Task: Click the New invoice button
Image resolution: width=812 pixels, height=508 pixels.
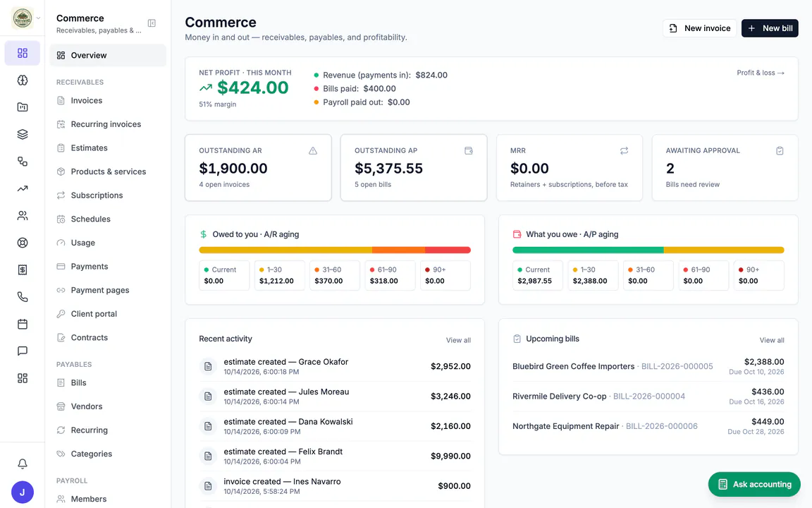Action: click(x=700, y=28)
